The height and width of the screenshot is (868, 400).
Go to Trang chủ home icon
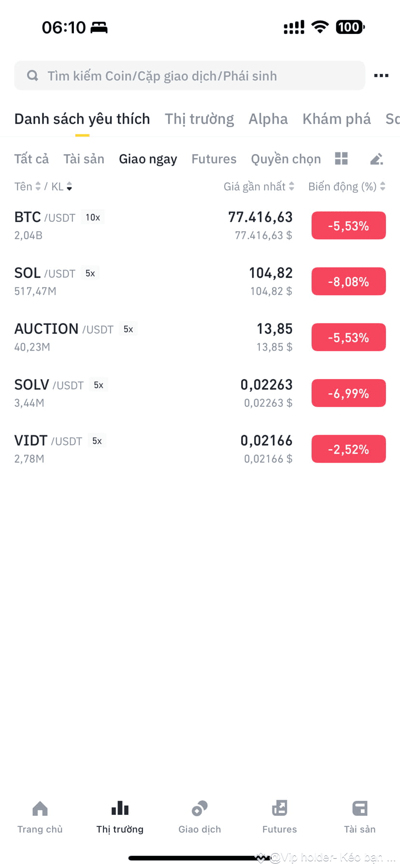point(40,809)
